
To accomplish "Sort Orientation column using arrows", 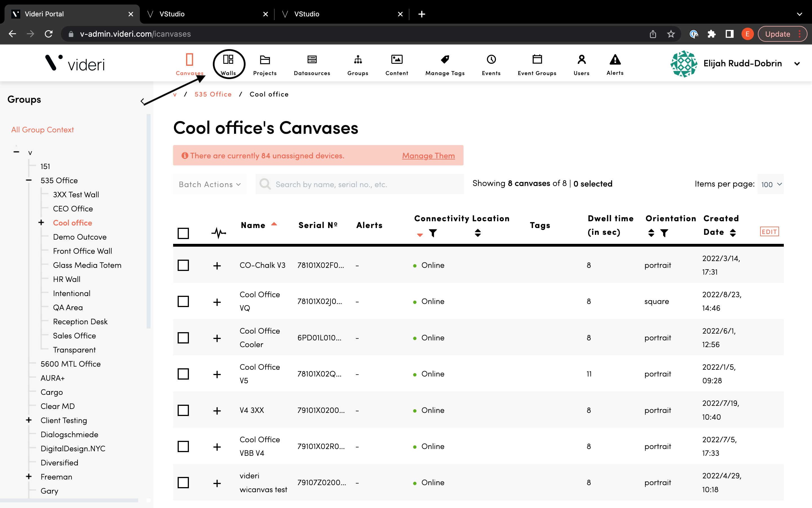I will click(x=651, y=233).
